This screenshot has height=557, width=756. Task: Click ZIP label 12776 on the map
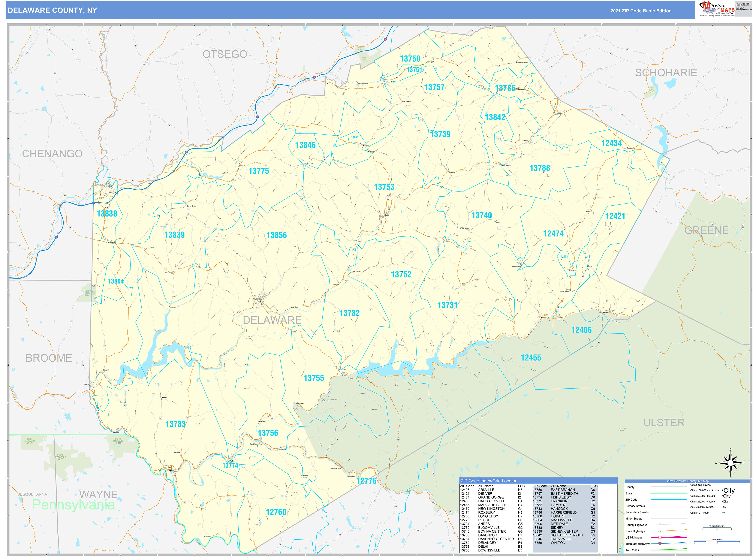coord(366,481)
